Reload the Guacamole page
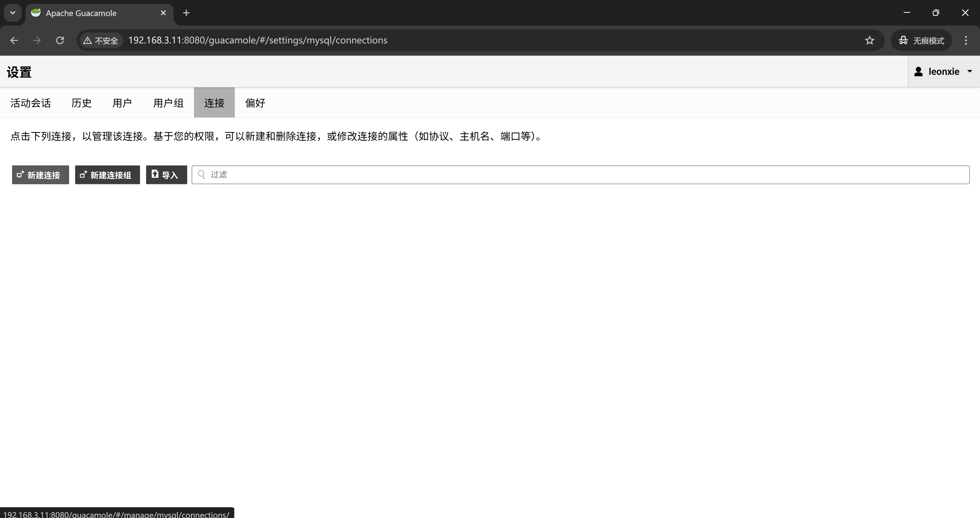This screenshot has width=980, height=518. tap(60, 40)
